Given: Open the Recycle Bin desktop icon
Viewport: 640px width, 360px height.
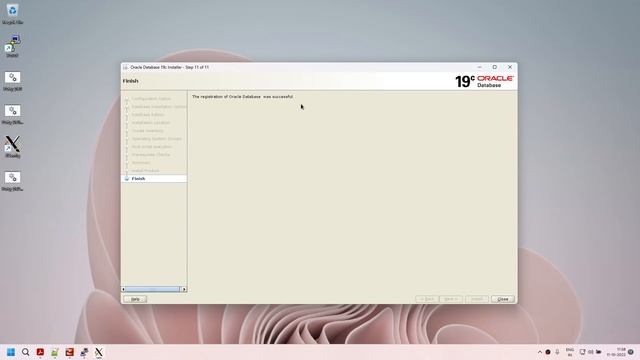Looking at the screenshot, I should pyautogui.click(x=12, y=13).
